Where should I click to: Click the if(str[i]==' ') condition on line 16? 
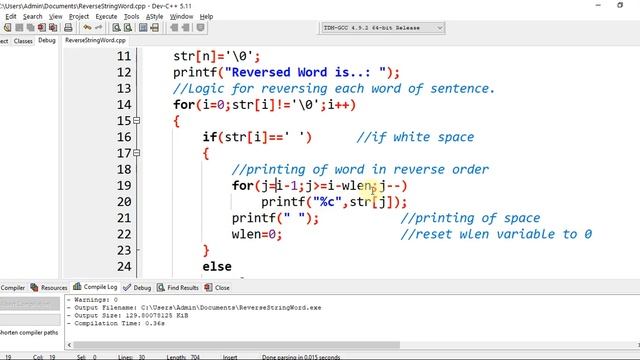(x=257, y=137)
